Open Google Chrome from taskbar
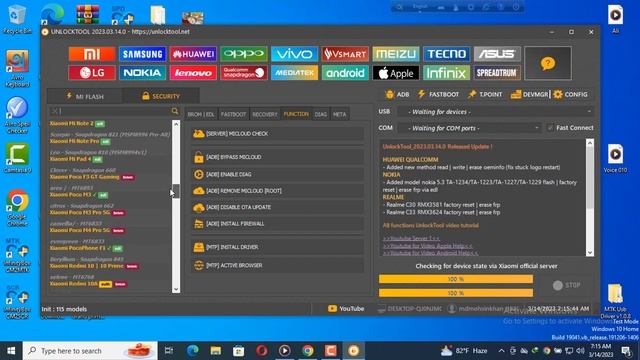The width and height of the screenshot is (640, 360). click(x=308, y=351)
